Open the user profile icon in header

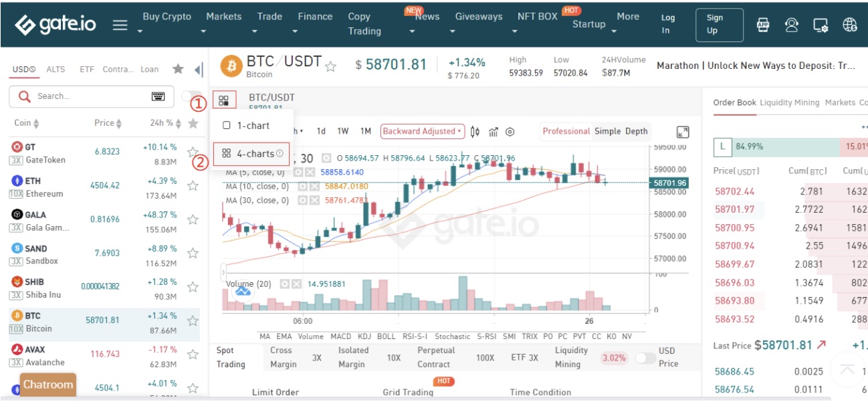[x=792, y=25]
